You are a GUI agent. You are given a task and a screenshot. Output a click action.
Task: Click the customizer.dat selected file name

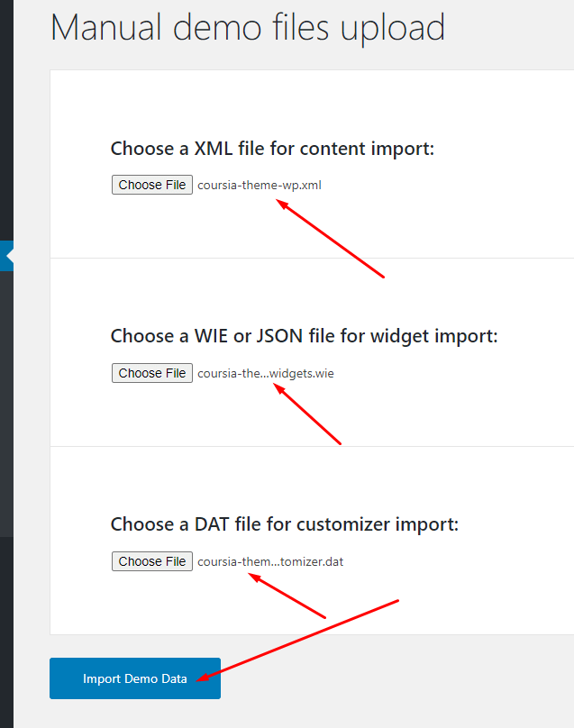pyautogui.click(x=270, y=562)
